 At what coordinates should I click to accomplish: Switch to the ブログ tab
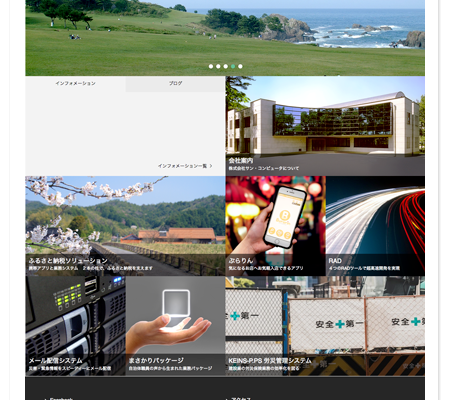pos(175,84)
